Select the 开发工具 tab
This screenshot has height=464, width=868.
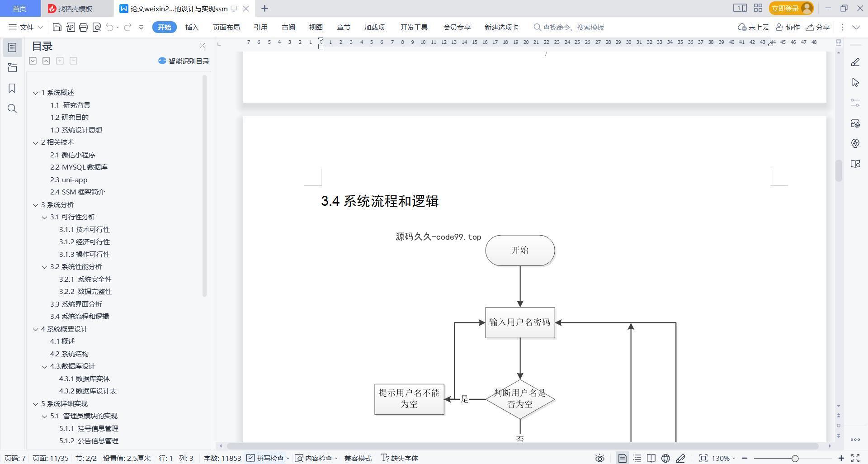[x=414, y=27]
